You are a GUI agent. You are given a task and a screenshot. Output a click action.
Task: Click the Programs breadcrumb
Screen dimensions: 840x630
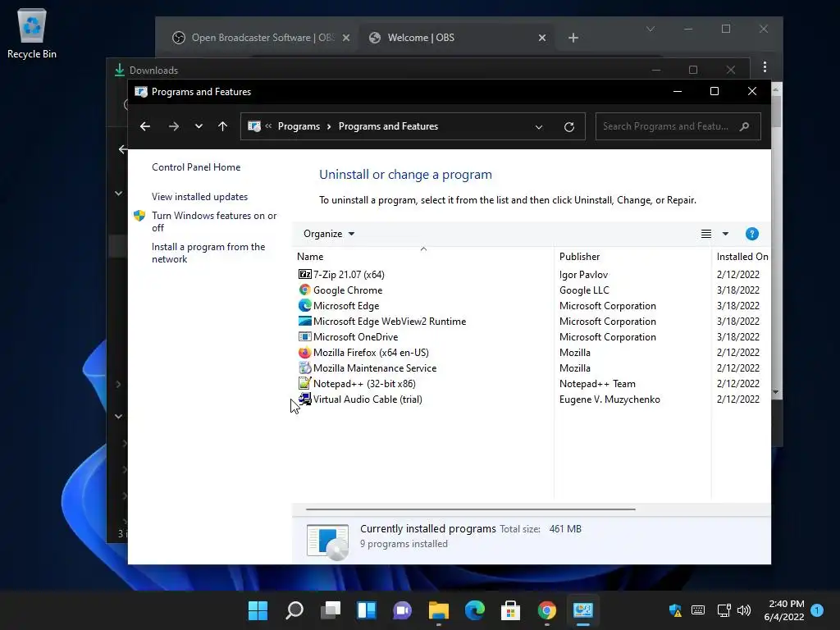coord(299,126)
